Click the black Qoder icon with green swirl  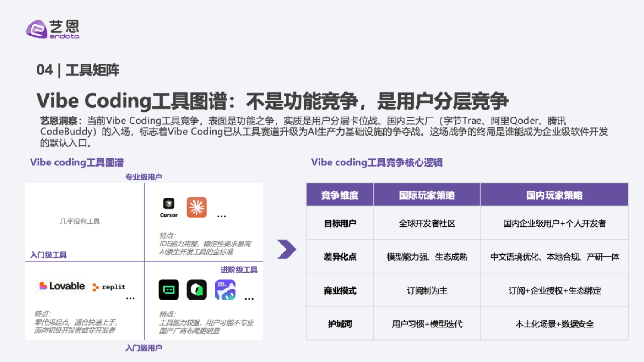(197, 290)
